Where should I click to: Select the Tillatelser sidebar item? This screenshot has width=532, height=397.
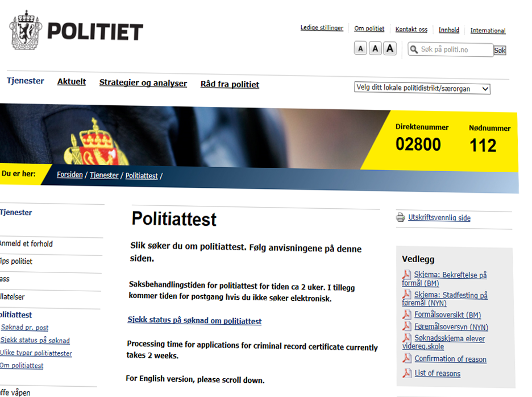(12, 297)
